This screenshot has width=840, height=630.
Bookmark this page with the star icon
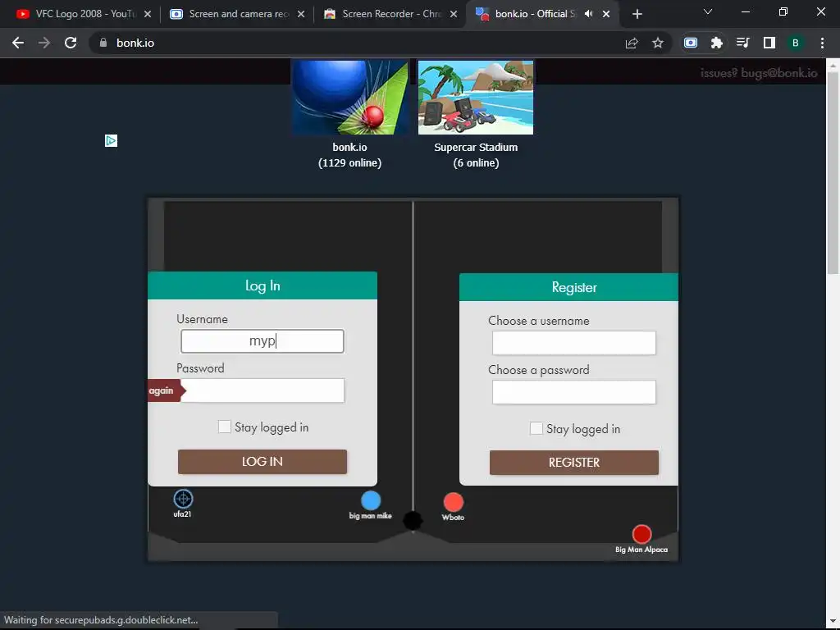658,43
